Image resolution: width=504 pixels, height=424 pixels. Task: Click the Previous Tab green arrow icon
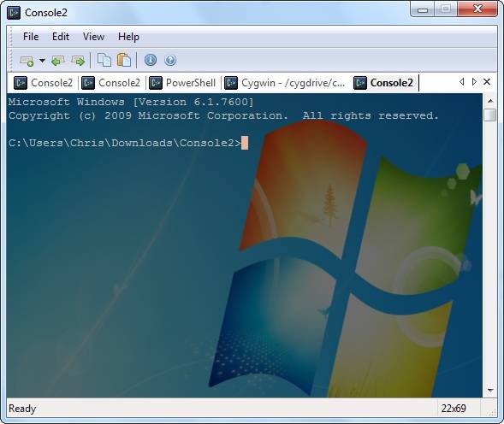[58, 61]
